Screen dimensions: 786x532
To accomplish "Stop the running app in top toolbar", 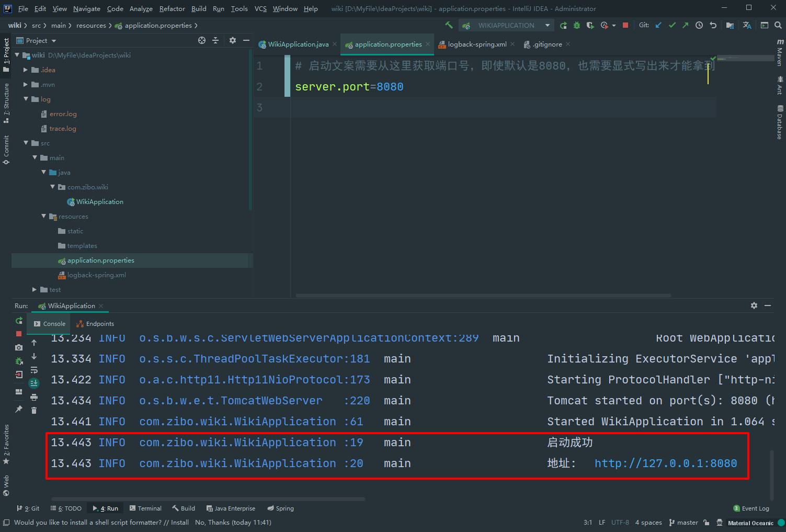I will pos(625,25).
